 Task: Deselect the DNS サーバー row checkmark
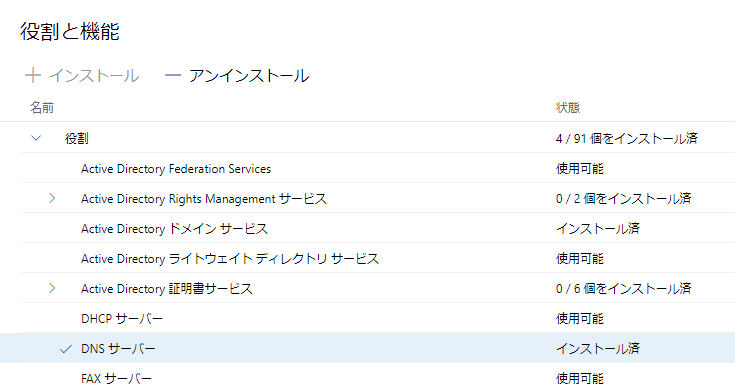66,349
